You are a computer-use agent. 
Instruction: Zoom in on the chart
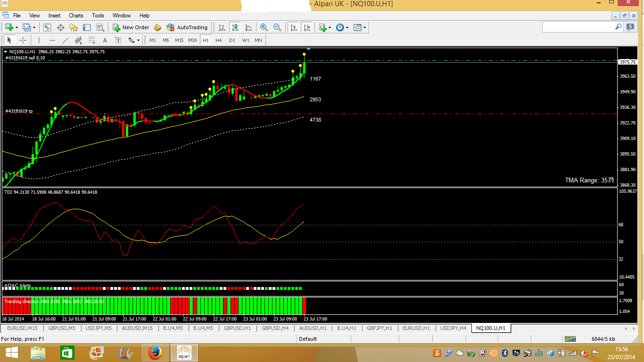click(264, 27)
